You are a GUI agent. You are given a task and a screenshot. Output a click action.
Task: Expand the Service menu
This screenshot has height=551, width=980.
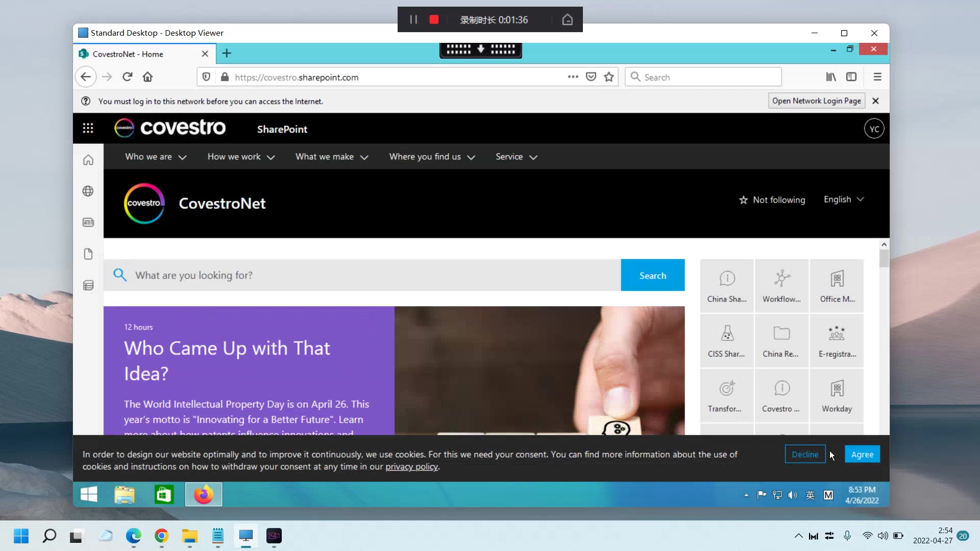(x=517, y=157)
